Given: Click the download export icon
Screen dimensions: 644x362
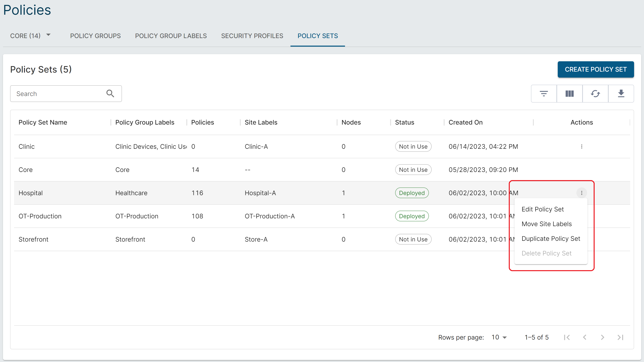Looking at the screenshot, I should click(x=621, y=94).
